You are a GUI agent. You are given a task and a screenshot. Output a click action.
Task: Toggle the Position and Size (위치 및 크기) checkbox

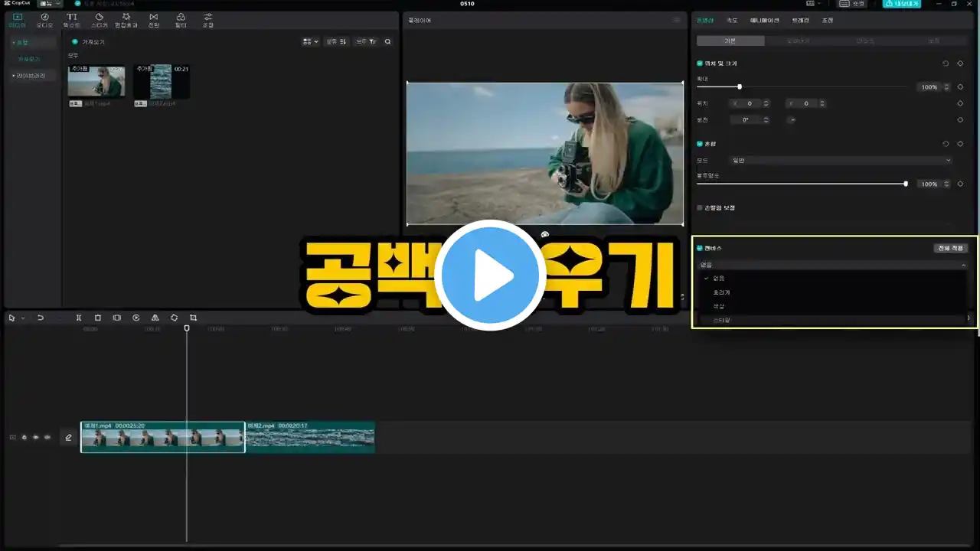tap(700, 64)
